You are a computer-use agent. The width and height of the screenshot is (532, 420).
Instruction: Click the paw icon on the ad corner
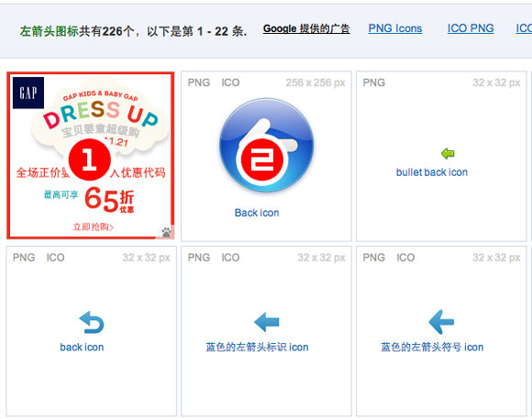click(x=166, y=232)
